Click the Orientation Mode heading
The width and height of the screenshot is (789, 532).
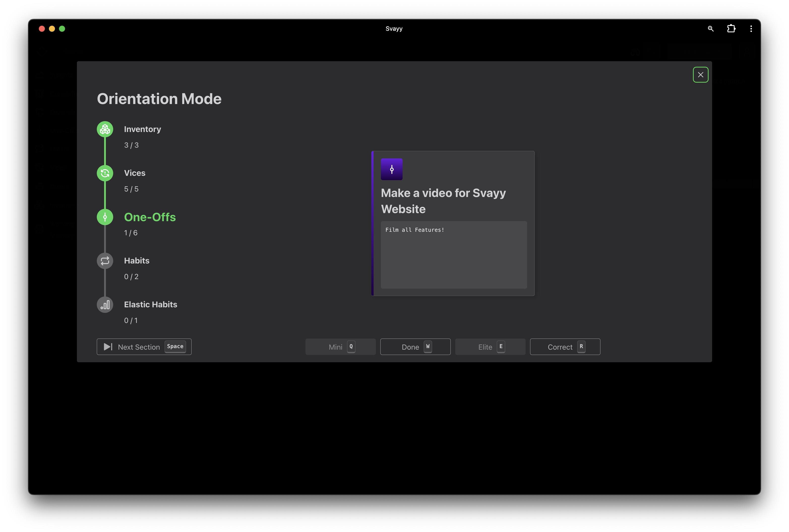coord(159,99)
